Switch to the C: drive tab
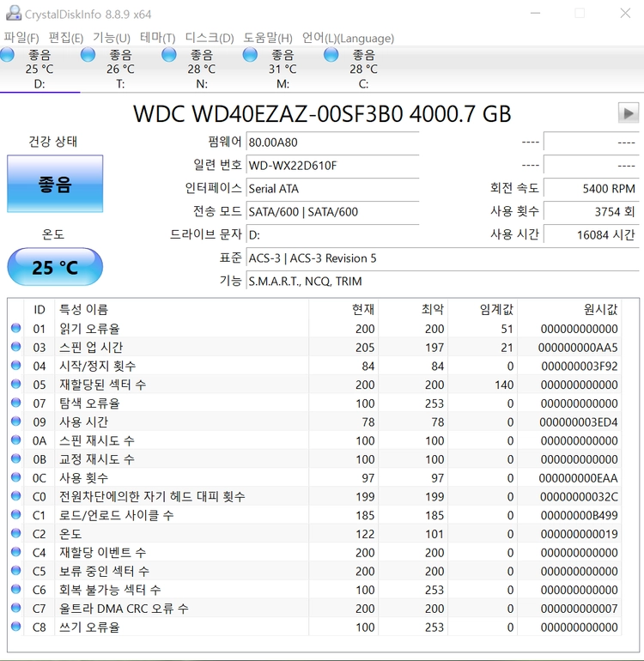This screenshot has width=644, height=661. (363, 70)
